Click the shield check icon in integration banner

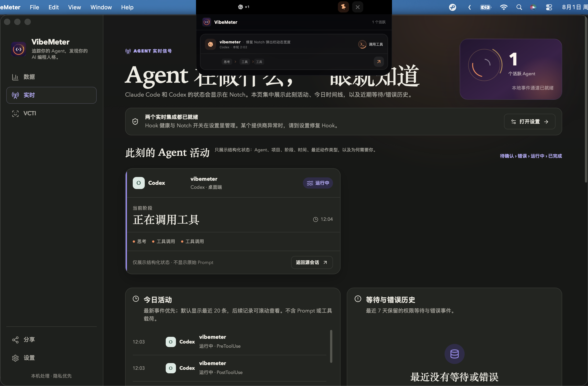click(135, 121)
